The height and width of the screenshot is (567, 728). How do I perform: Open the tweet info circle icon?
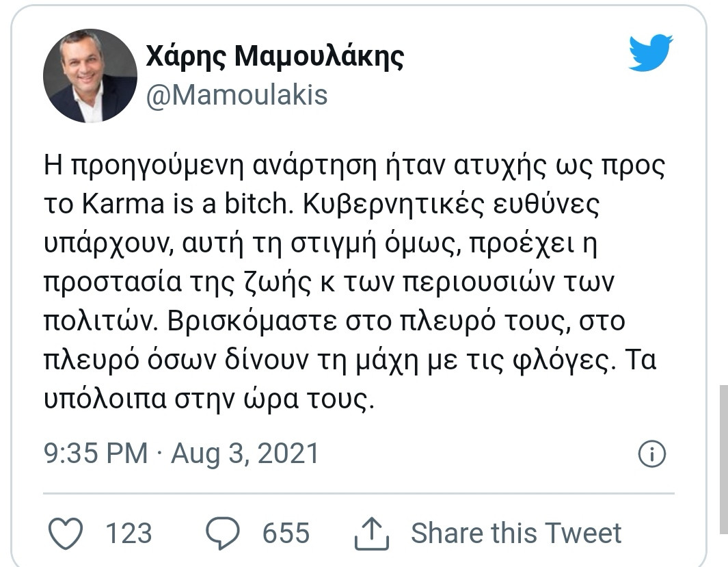tap(652, 453)
